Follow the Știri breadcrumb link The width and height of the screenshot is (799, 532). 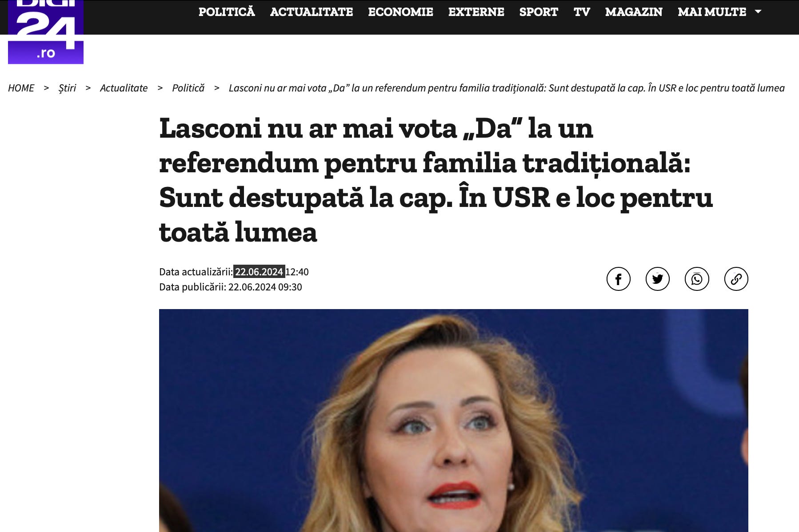(x=67, y=88)
